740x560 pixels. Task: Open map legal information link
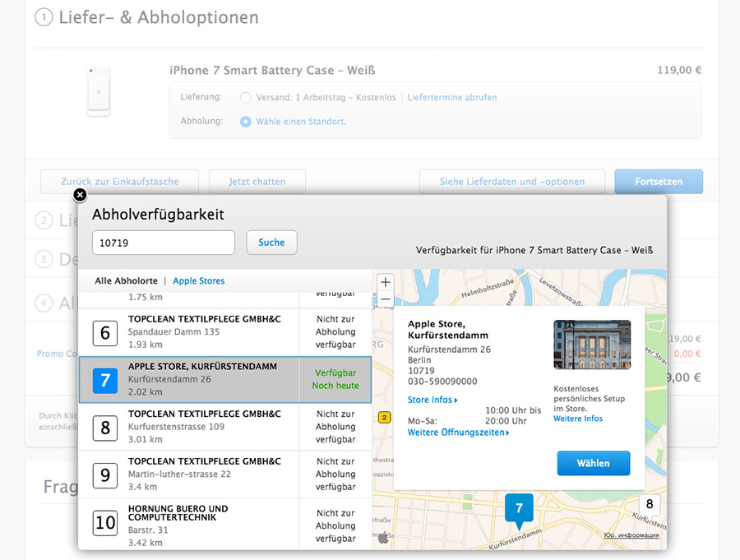631,535
